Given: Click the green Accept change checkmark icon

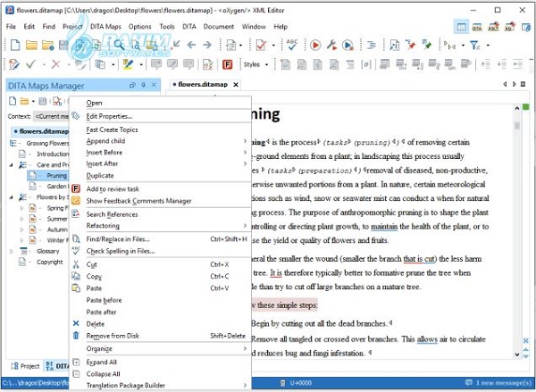Looking at the screenshot, I should pos(30,64).
